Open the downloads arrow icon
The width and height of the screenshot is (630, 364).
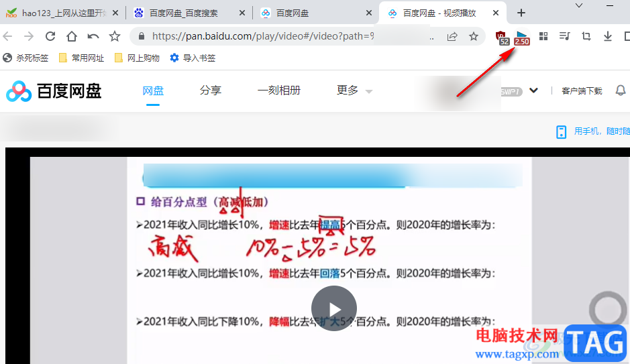tap(607, 36)
